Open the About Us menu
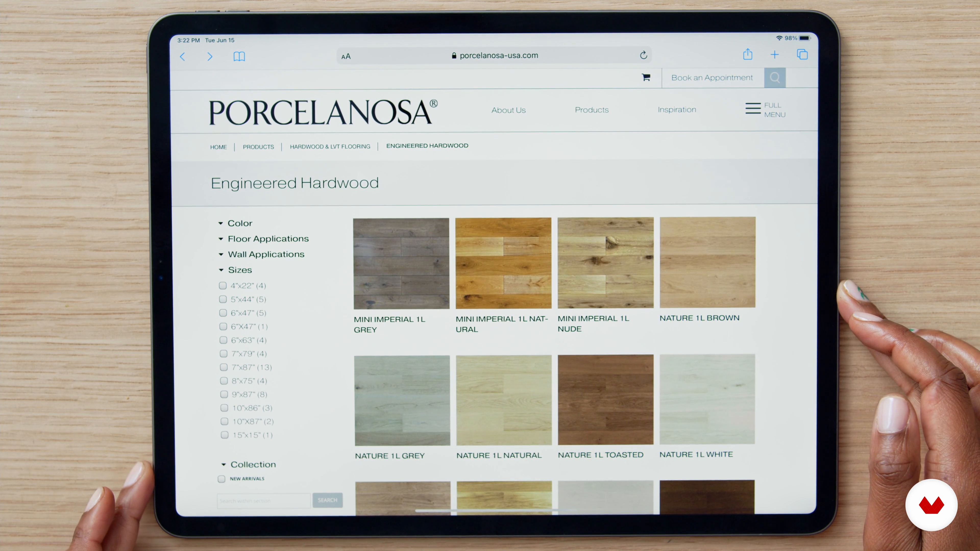Screen dimensions: 980x551 [508, 110]
